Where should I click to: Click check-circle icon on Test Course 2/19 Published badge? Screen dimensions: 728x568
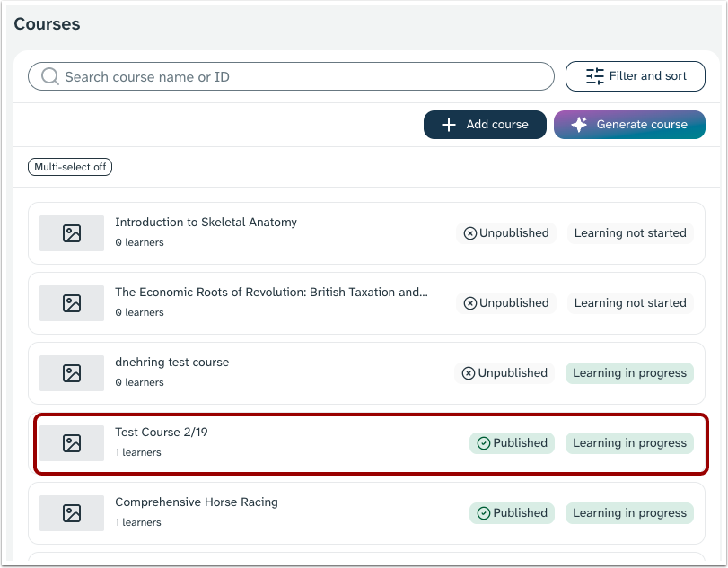coord(484,443)
